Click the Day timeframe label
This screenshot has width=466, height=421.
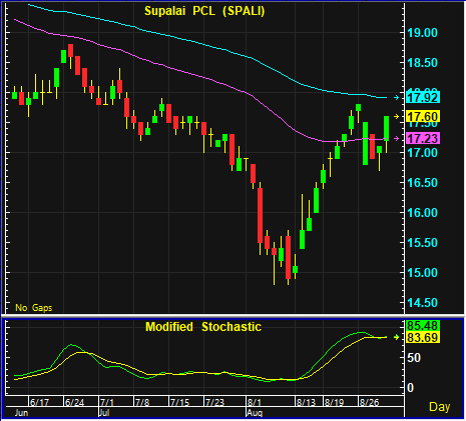click(439, 407)
